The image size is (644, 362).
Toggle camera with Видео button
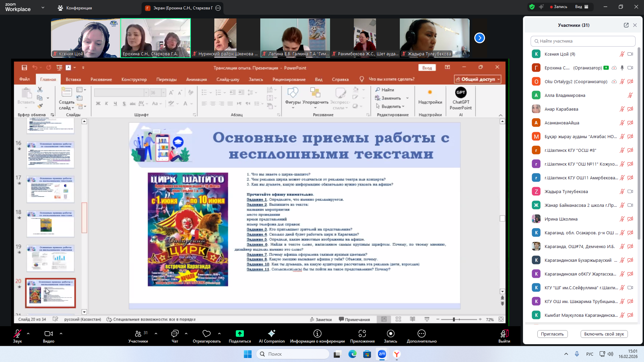(x=48, y=334)
